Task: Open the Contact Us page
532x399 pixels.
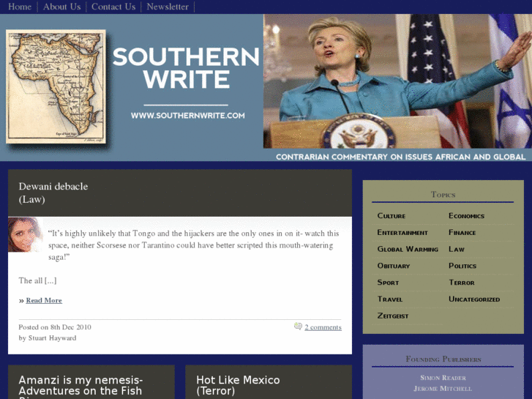Action: tap(113, 7)
